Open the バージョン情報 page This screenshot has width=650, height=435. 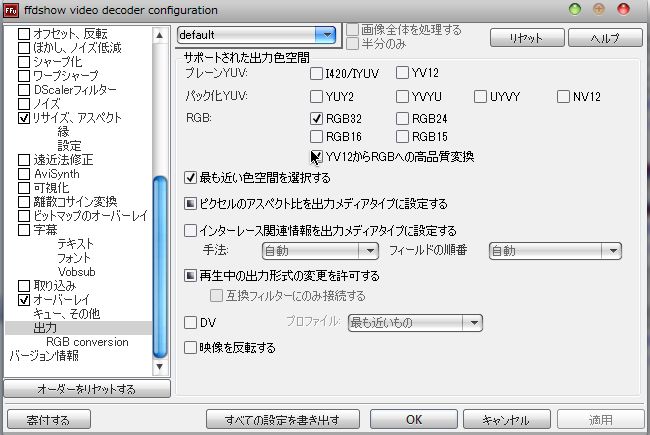click(44, 356)
